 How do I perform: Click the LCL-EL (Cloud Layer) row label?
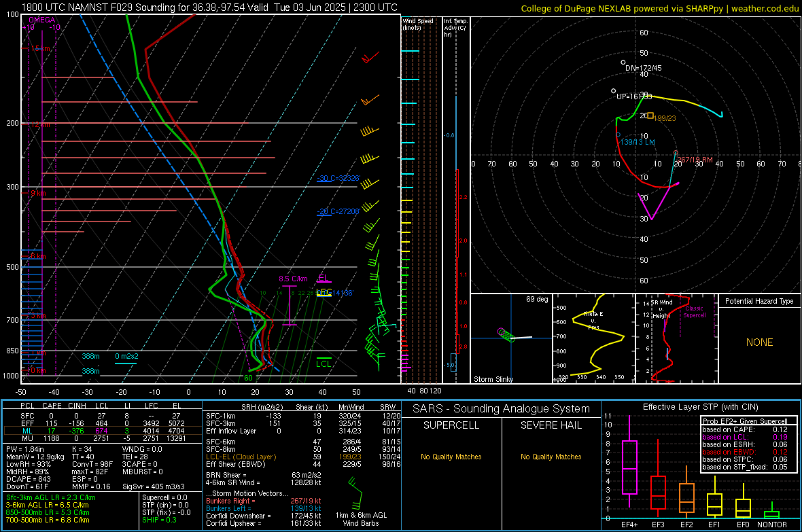point(241,457)
